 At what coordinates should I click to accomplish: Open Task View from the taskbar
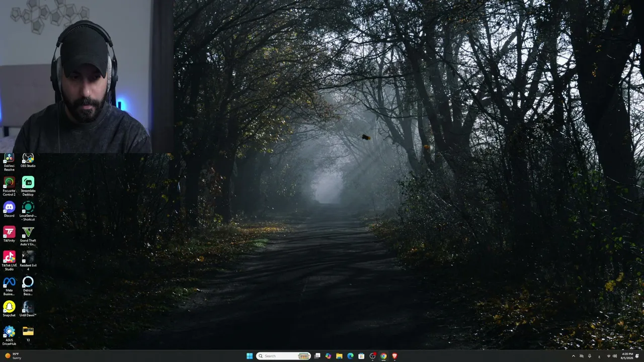317,356
